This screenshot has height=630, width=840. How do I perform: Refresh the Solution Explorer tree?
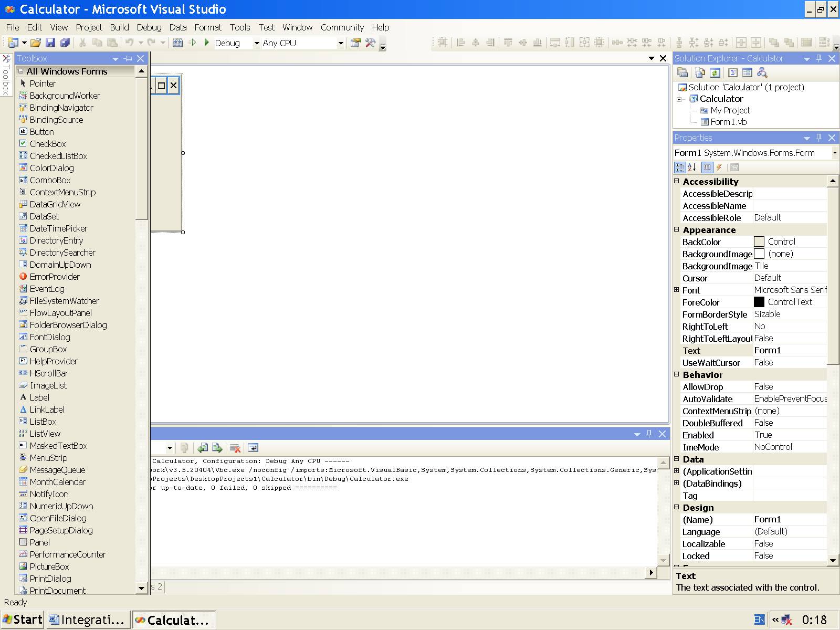pos(715,73)
